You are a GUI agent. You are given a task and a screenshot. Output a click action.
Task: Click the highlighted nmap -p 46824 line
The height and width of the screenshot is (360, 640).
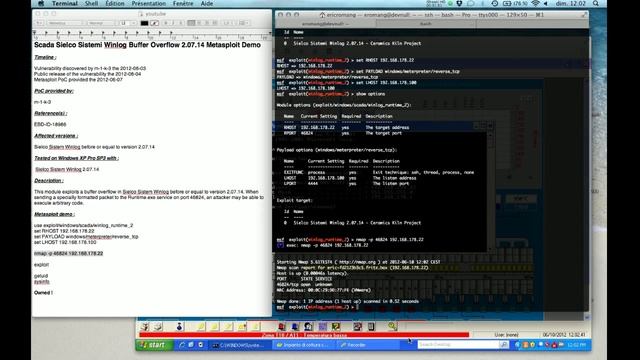coord(68,253)
